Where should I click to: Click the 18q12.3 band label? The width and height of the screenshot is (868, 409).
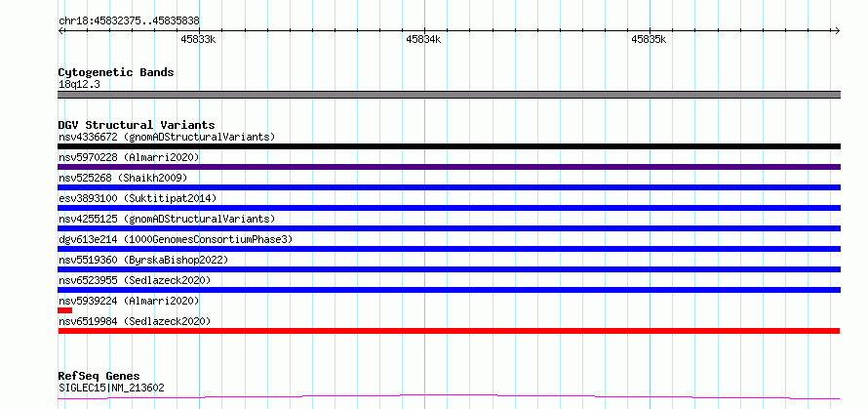pyautogui.click(x=79, y=85)
